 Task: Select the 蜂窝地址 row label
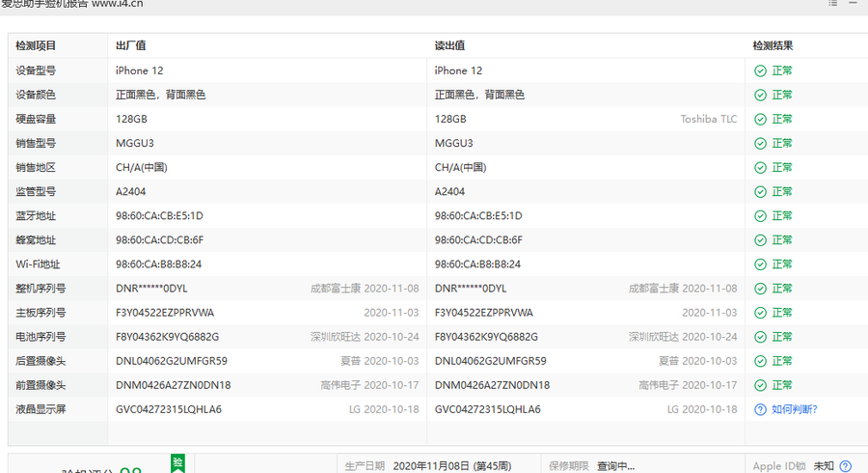coord(36,240)
